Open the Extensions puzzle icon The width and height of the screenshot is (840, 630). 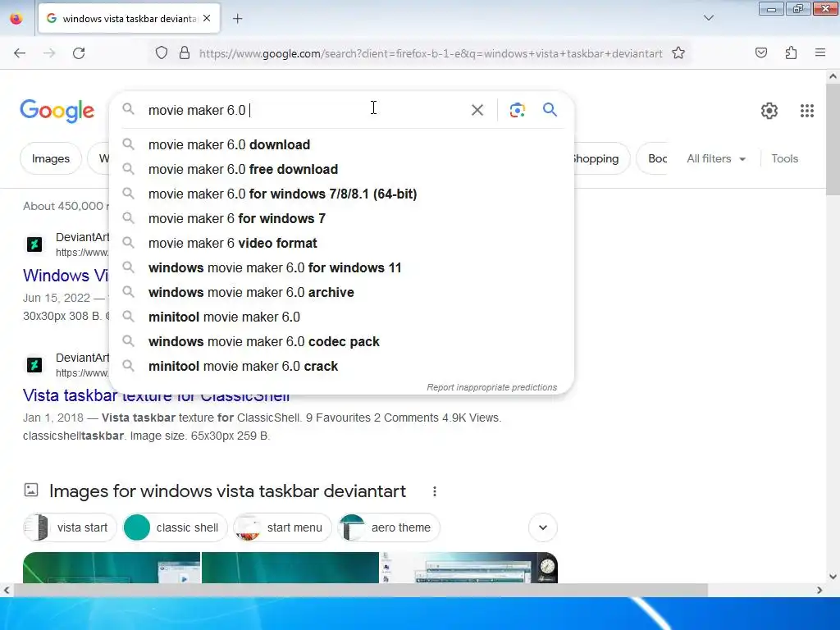pyautogui.click(x=791, y=52)
